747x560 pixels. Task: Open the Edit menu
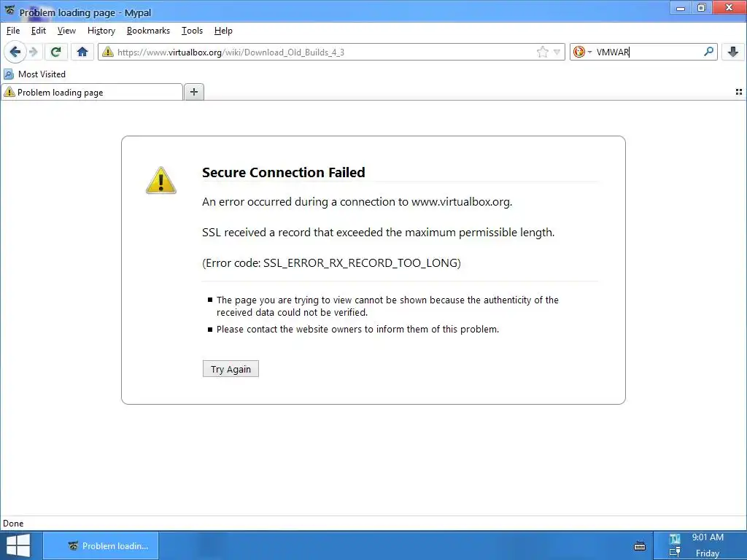coord(38,31)
